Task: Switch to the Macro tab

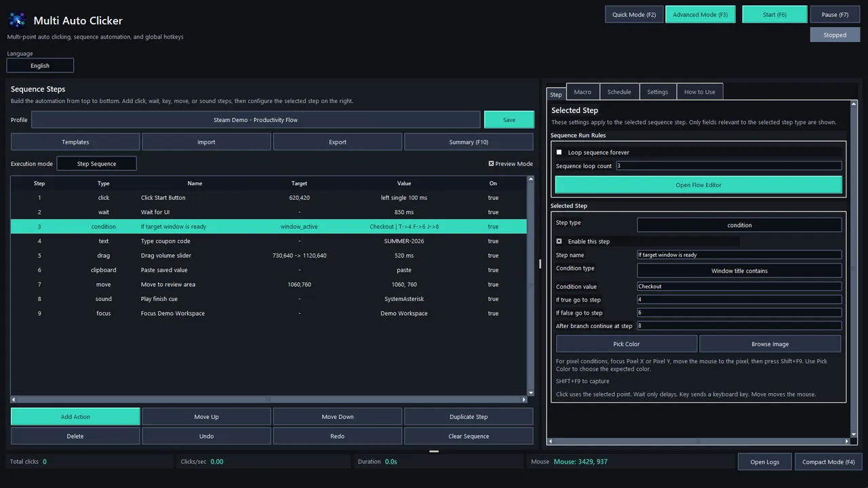Action: coord(583,91)
